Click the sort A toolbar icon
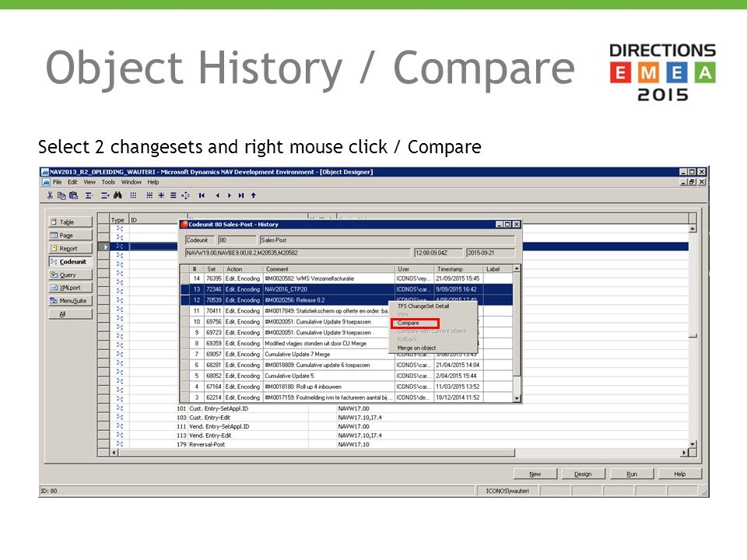The height and width of the screenshot is (560, 747). coord(185,195)
